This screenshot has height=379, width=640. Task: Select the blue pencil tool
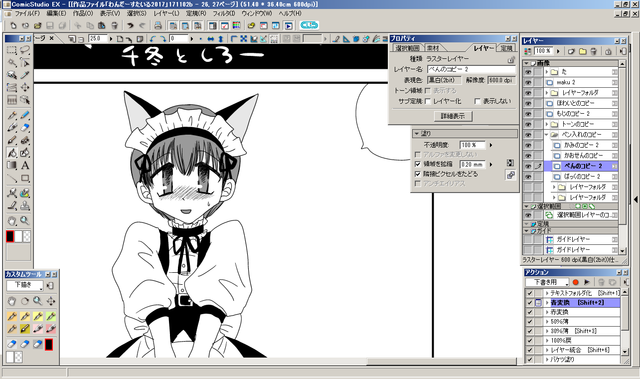point(25,115)
